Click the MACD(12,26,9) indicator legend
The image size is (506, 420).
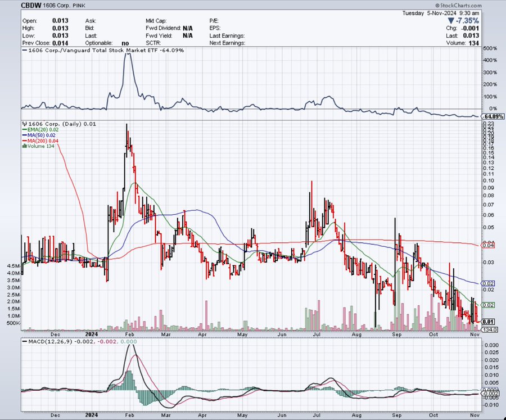[x=83, y=341]
